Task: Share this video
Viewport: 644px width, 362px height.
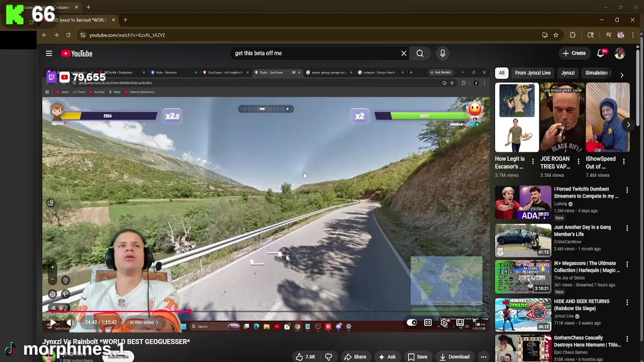Action: [355, 357]
